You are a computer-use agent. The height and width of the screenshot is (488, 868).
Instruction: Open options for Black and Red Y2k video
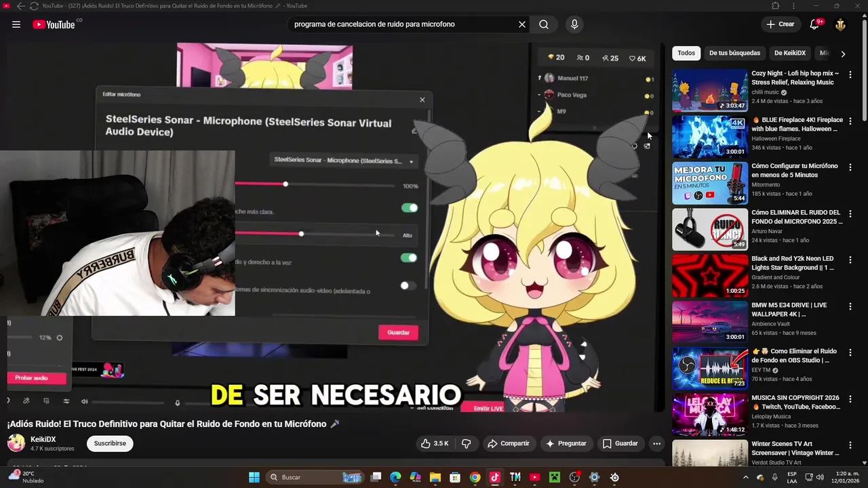[850, 260]
